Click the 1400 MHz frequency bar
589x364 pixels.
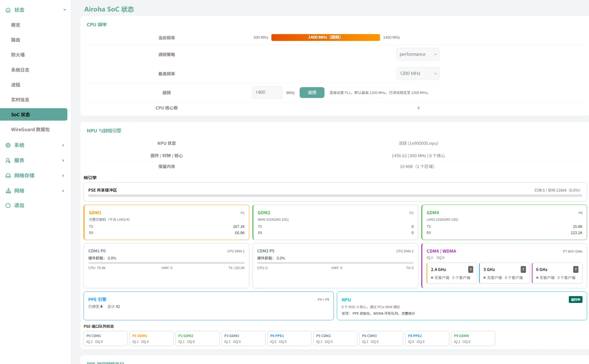click(325, 38)
